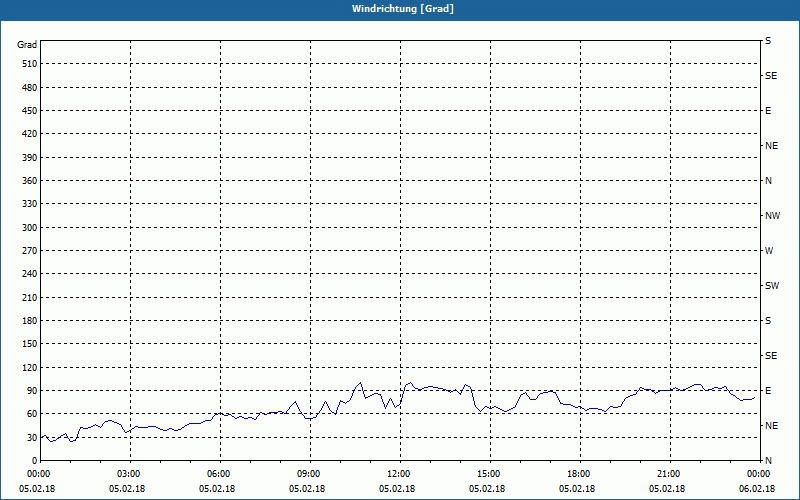Viewport: 800px width, 500px height.
Task: Pick the 420 value on the left axis
Action: pos(30,134)
